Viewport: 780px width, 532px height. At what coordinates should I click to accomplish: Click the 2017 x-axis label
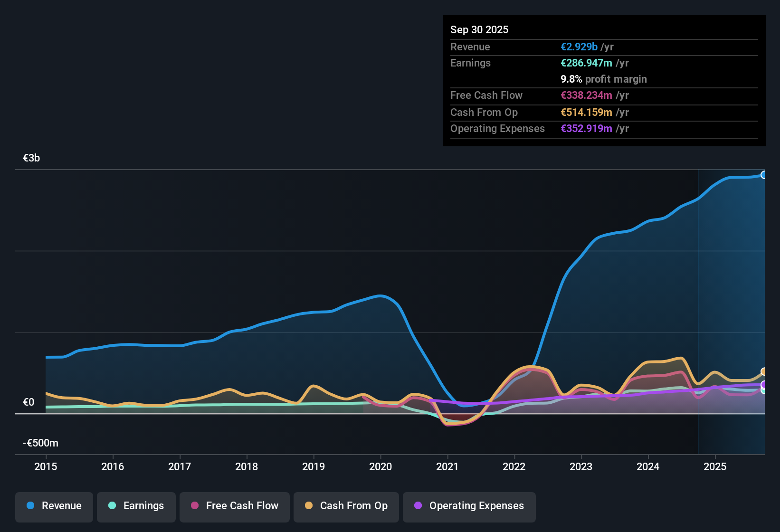[x=180, y=467]
